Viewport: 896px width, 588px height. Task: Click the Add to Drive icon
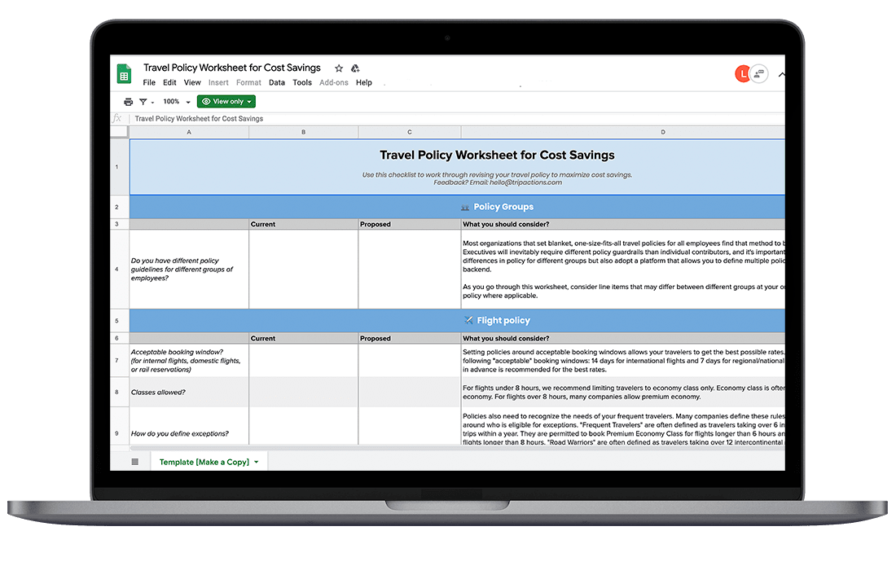pos(355,68)
